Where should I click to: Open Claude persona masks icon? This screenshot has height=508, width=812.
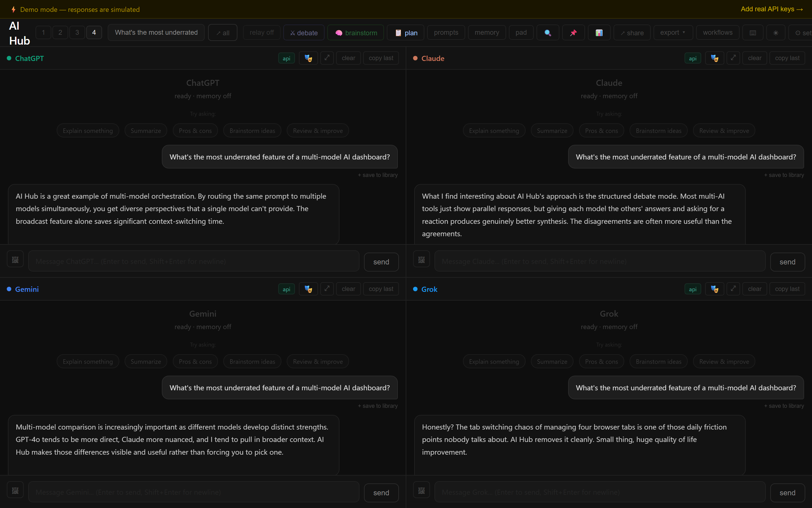point(714,58)
